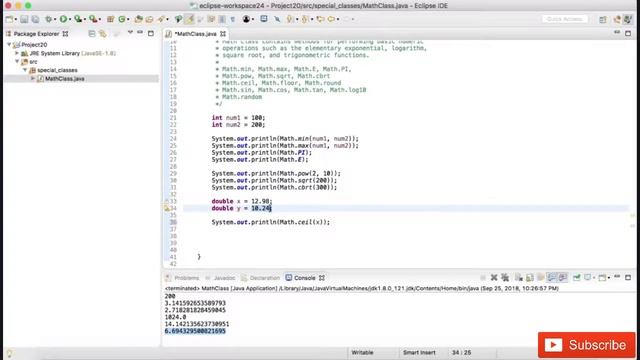Maximize the editor area
This screenshot has height=360, width=640.
coord(628,33)
